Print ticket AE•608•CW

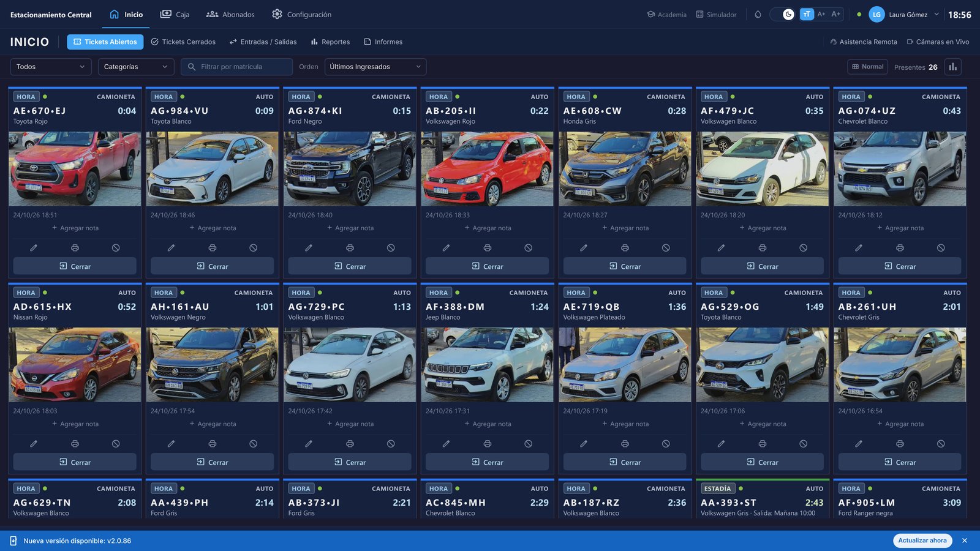pos(625,248)
